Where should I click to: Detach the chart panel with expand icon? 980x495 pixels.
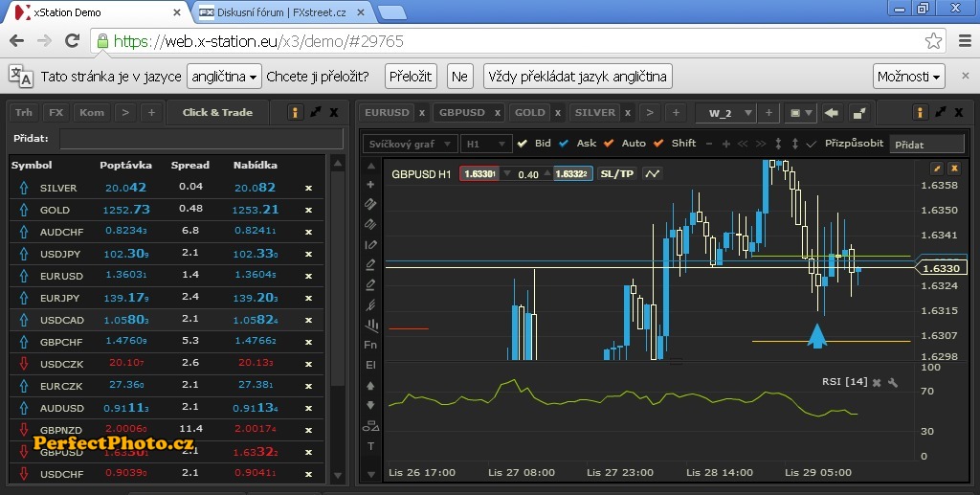[941, 113]
